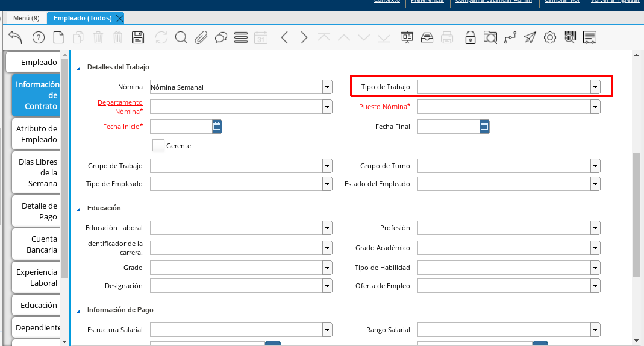The width and height of the screenshot is (644, 346).
Task: Click the Undo changes arrow icon
Action: click(x=16, y=37)
